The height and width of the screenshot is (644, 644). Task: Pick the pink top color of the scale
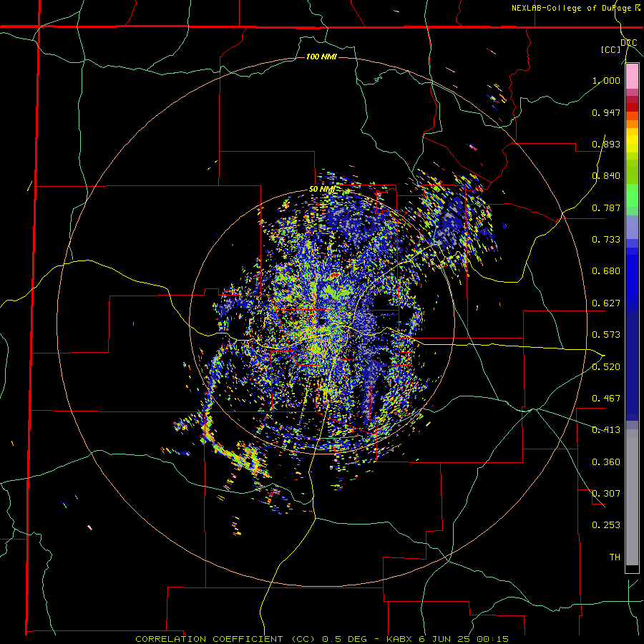[632, 76]
